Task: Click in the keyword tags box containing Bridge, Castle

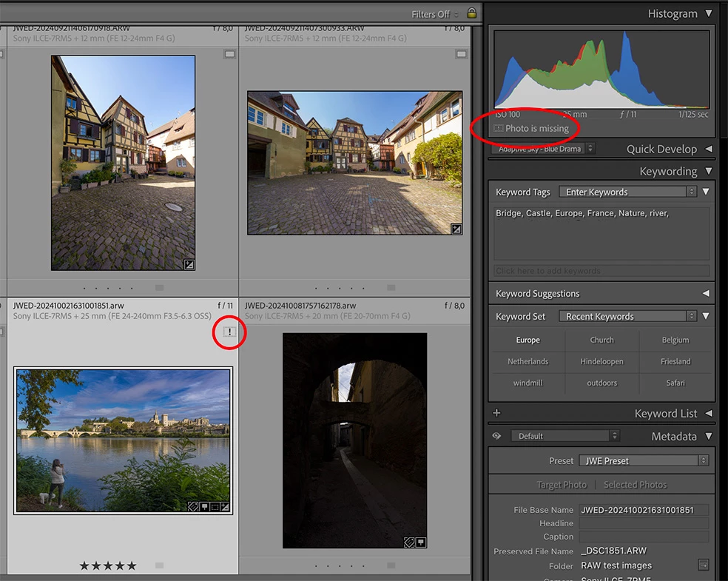Action: [601, 233]
